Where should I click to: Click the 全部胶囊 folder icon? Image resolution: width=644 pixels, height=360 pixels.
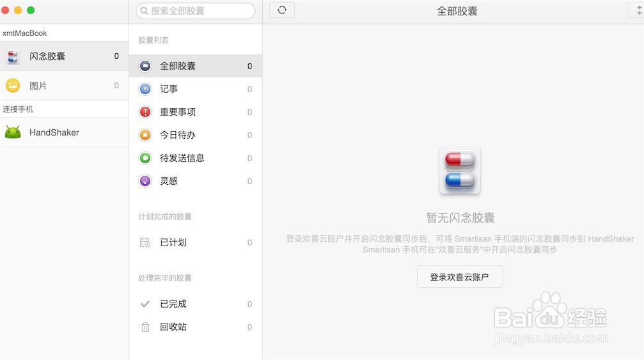145,66
